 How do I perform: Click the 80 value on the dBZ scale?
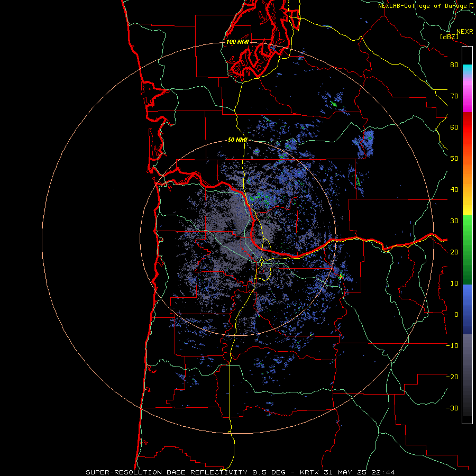click(x=454, y=65)
